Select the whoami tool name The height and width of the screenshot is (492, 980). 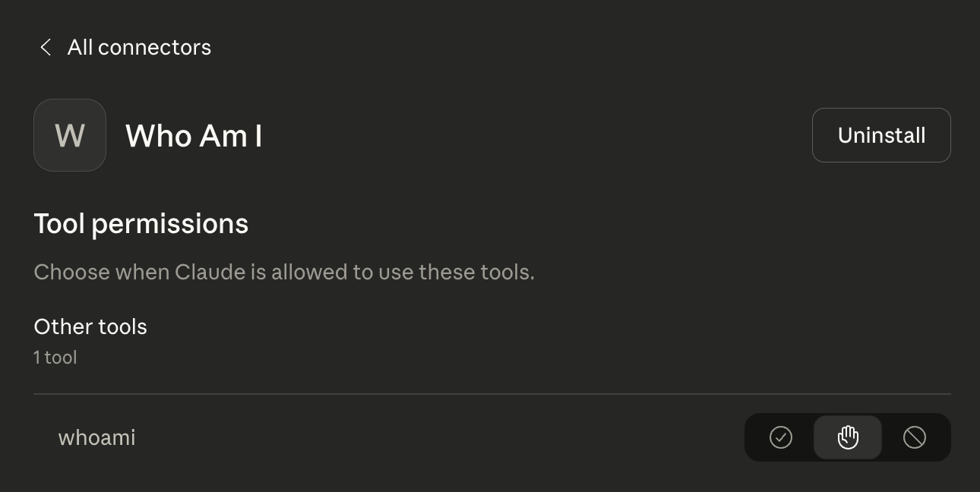click(x=96, y=437)
